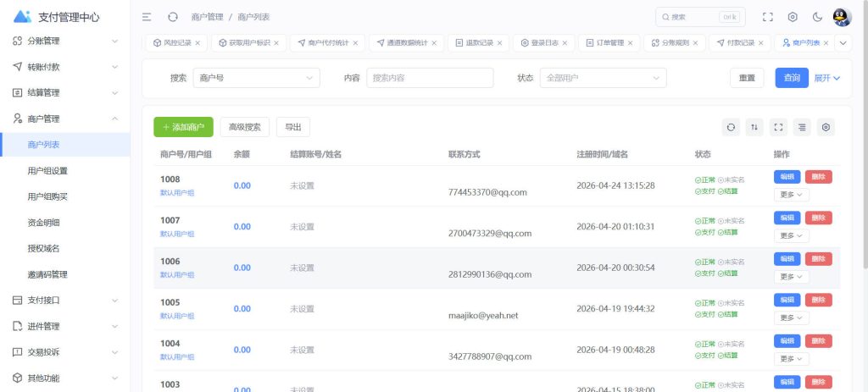
Task: Click the 商户管理 breadcrumb link
Action: pyautogui.click(x=207, y=17)
